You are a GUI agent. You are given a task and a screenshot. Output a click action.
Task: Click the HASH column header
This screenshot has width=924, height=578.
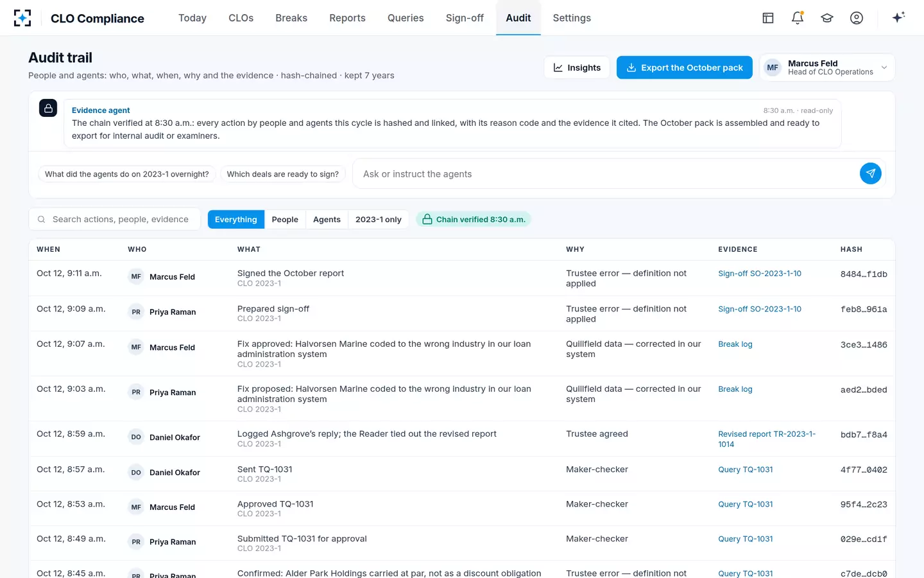point(851,249)
